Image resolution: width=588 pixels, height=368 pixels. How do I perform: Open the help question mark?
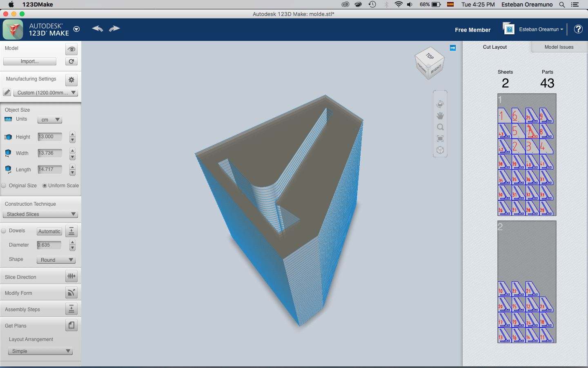578,29
